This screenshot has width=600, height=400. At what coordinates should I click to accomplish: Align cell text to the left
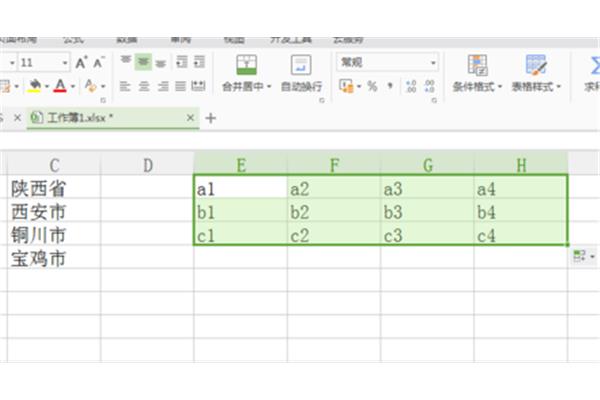point(125,87)
